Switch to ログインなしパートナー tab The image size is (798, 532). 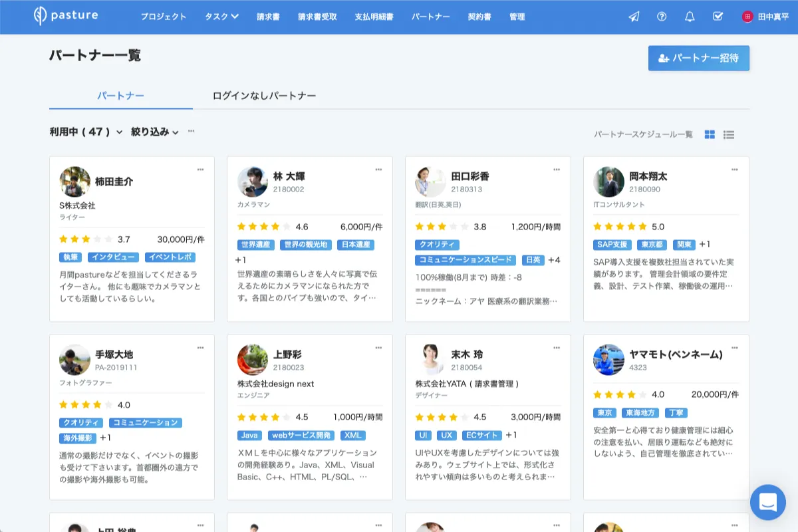coord(264,96)
